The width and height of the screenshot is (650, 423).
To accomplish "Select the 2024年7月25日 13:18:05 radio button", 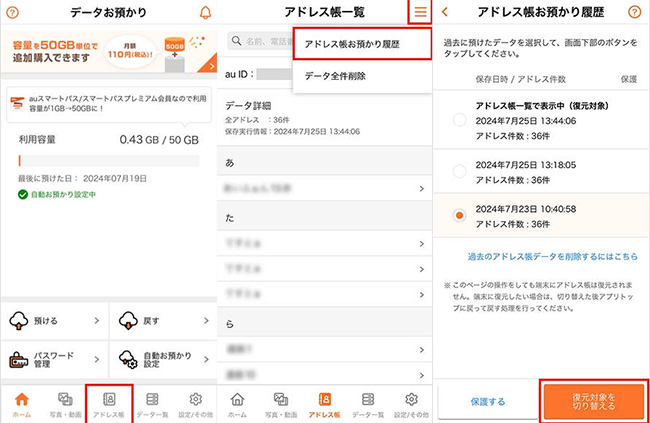I will 459,171.
